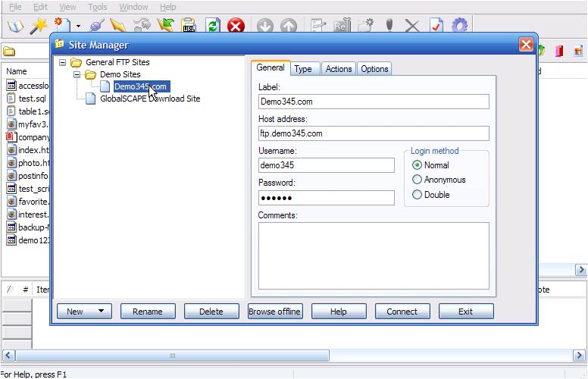Screen dimensions: 588x379
Task: Click the Exit button in Site Manager
Action: pos(466,312)
